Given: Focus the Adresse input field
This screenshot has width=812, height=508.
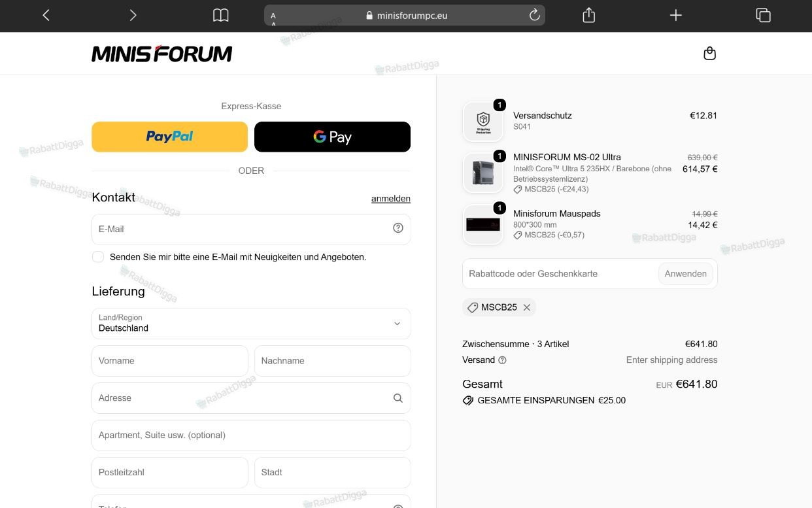Looking at the screenshot, I should (251, 398).
